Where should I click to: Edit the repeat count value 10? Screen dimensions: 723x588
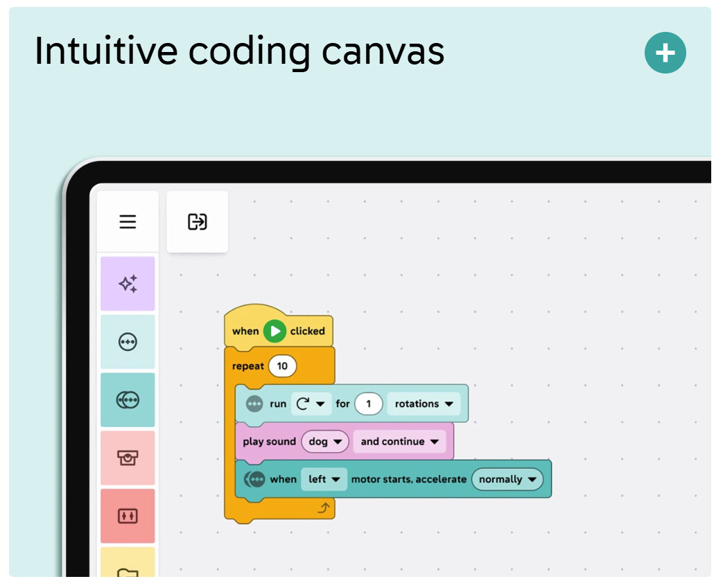point(282,366)
